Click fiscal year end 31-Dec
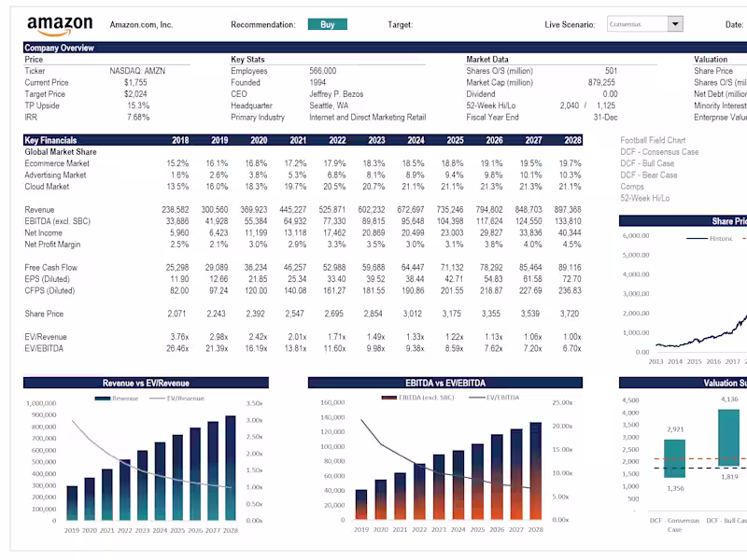Screen dimensions: 747x560 605,118
